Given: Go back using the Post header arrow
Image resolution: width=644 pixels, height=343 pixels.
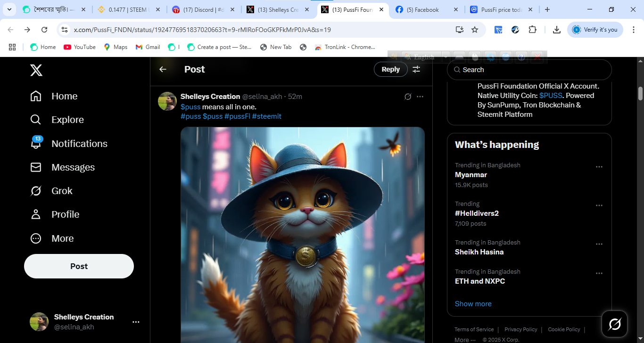Looking at the screenshot, I should click(x=163, y=69).
